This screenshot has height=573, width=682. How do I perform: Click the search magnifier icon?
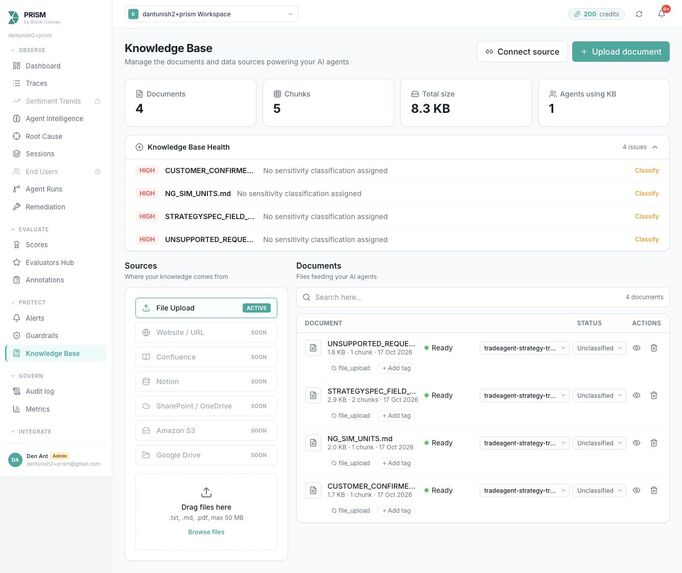coord(307,297)
